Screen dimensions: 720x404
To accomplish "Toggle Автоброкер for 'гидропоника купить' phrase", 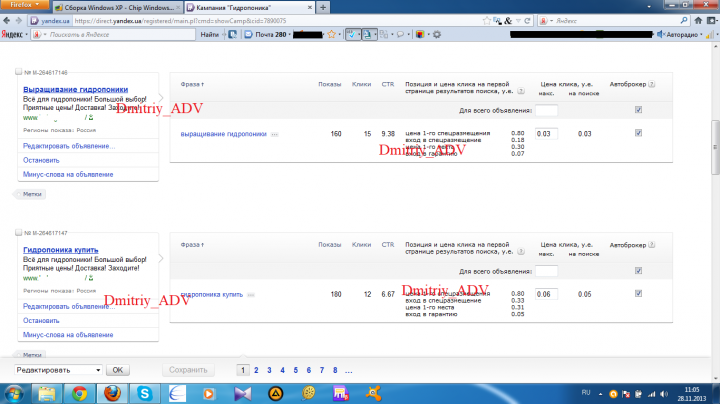I will (x=638, y=293).
